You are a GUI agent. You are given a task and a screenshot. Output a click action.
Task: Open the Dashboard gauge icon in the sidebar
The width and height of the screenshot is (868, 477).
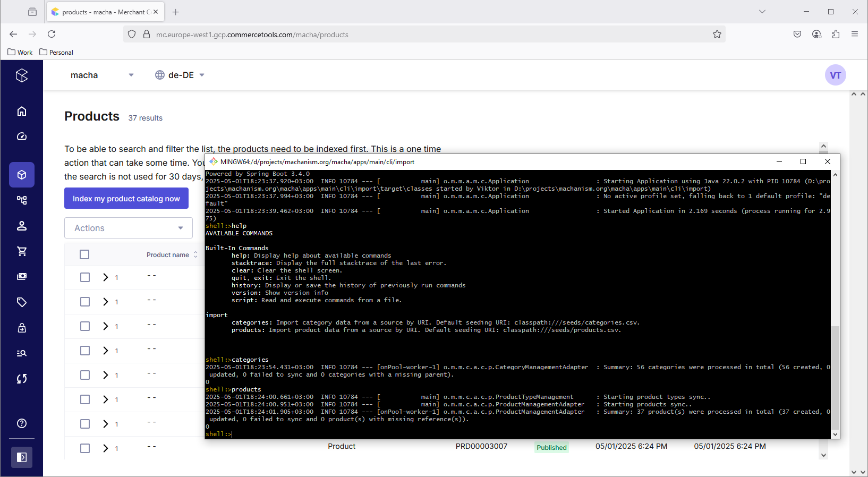[x=22, y=137]
